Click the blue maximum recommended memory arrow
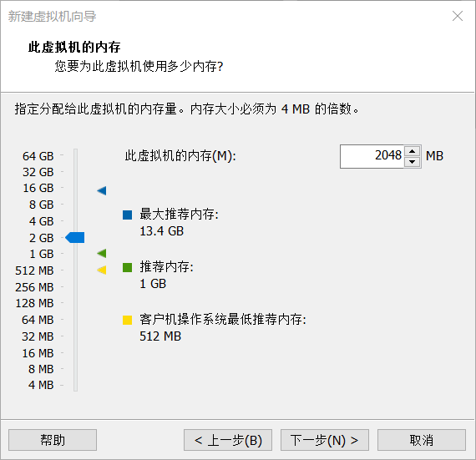The width and height of the screenshot is (476, 460). pyautogui.click(x=102, y=190)
